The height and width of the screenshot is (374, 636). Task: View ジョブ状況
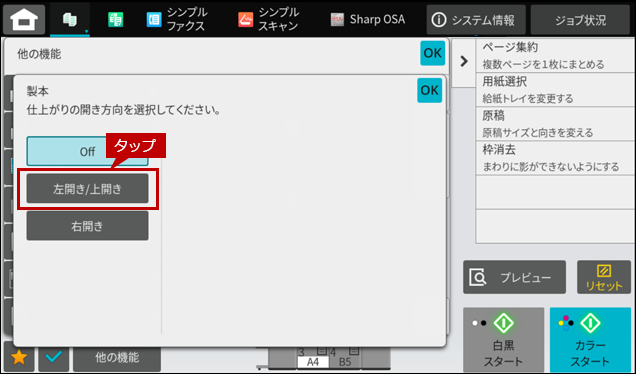click(x=580, y=19)
